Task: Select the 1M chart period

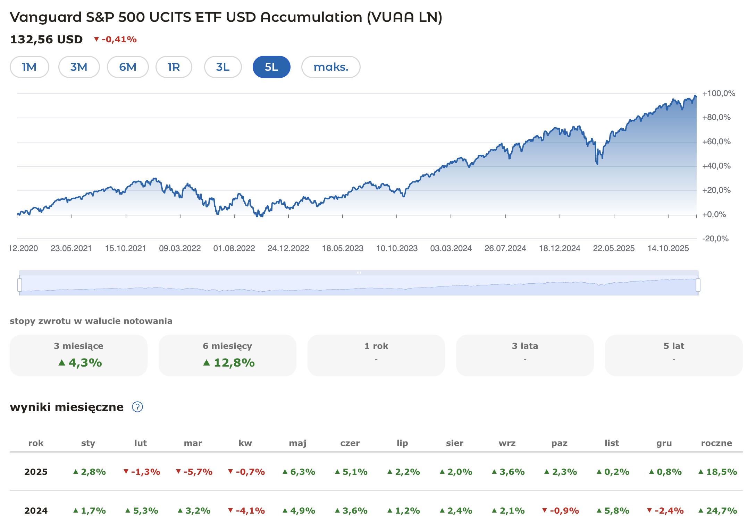Action: [29, 67]
